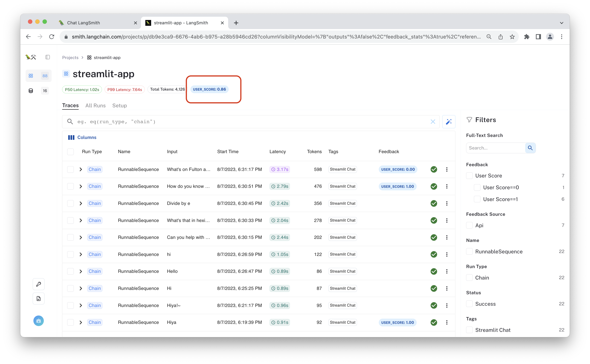The image size is (590, 364).
Task: Expand the Divide by e trace row
Action: (x=81, y=203)
